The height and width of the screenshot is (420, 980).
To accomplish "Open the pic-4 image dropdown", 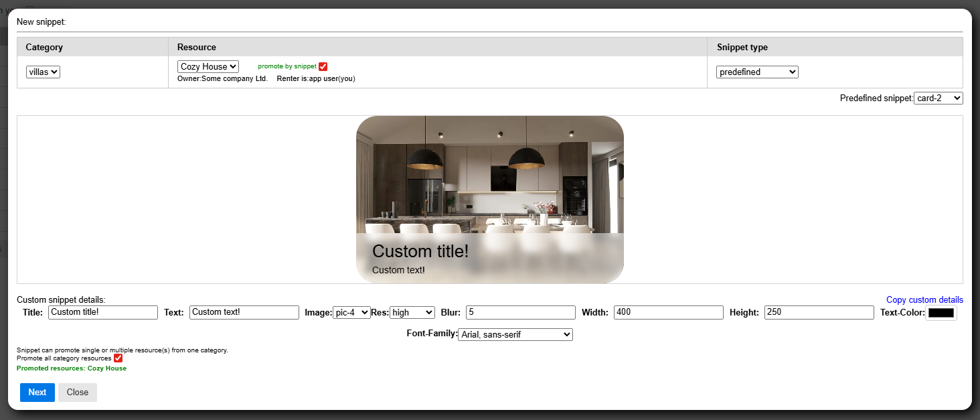I will 351,312.
